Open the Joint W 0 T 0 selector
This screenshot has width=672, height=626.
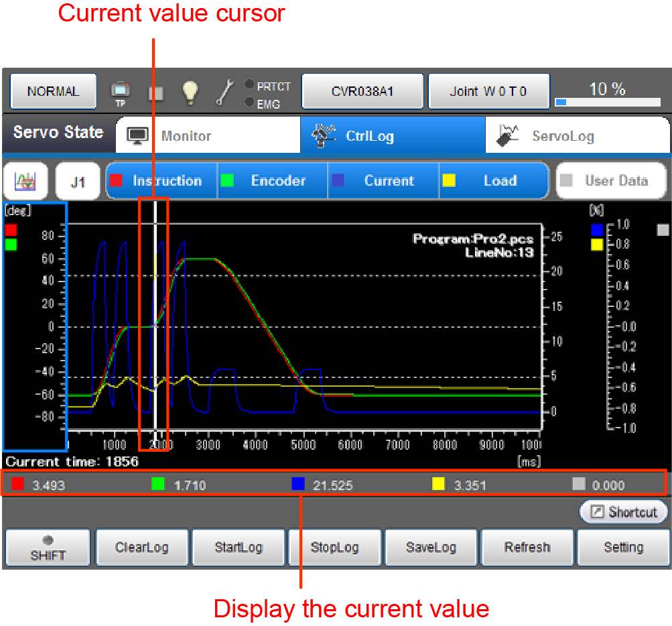[x=488, y=91]
